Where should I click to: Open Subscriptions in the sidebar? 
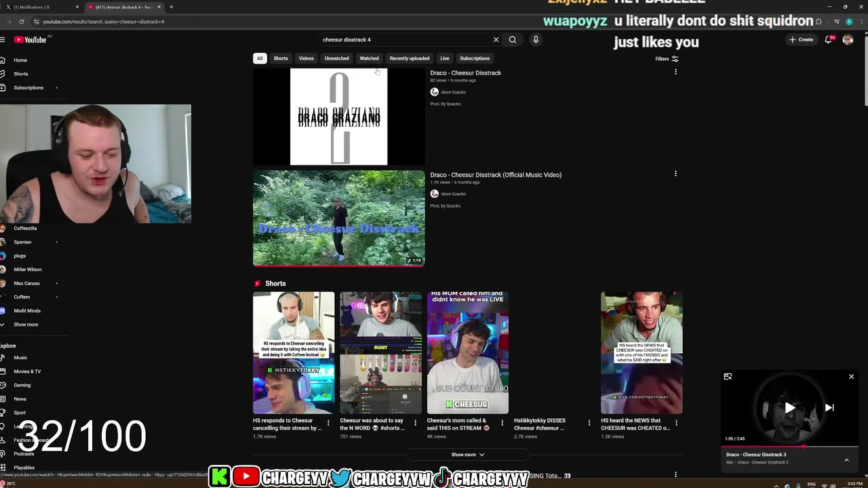pos(28,87)
